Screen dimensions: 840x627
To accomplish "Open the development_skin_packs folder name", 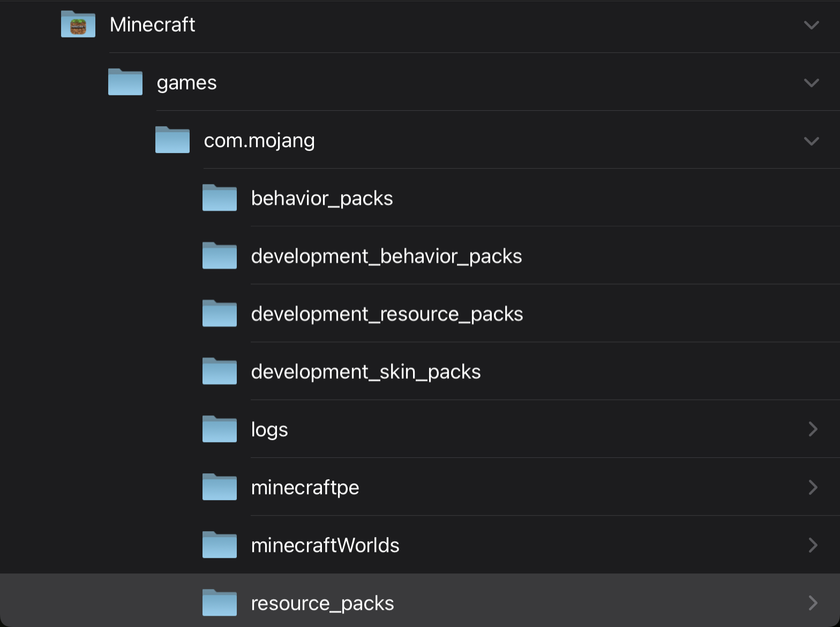I will [365, 372].
